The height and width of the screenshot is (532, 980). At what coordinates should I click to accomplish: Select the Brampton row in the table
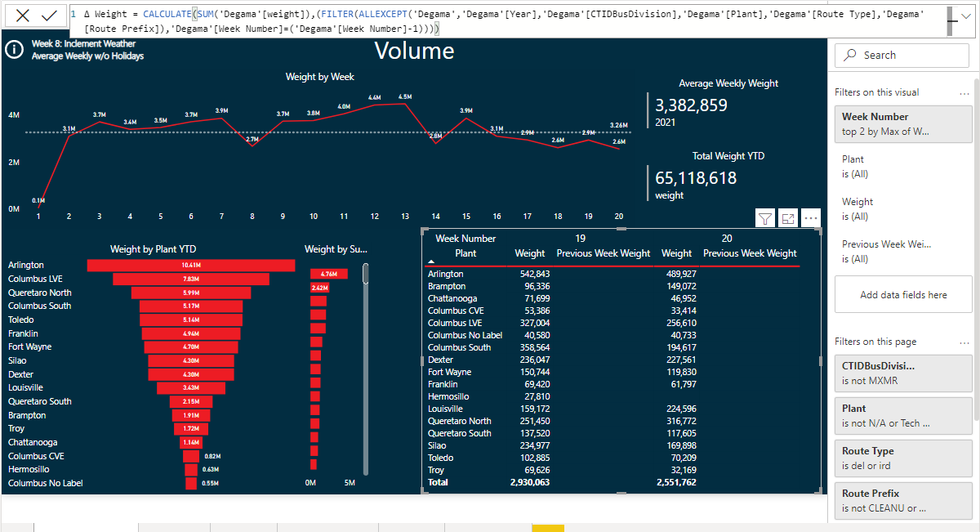coord(447,286)
